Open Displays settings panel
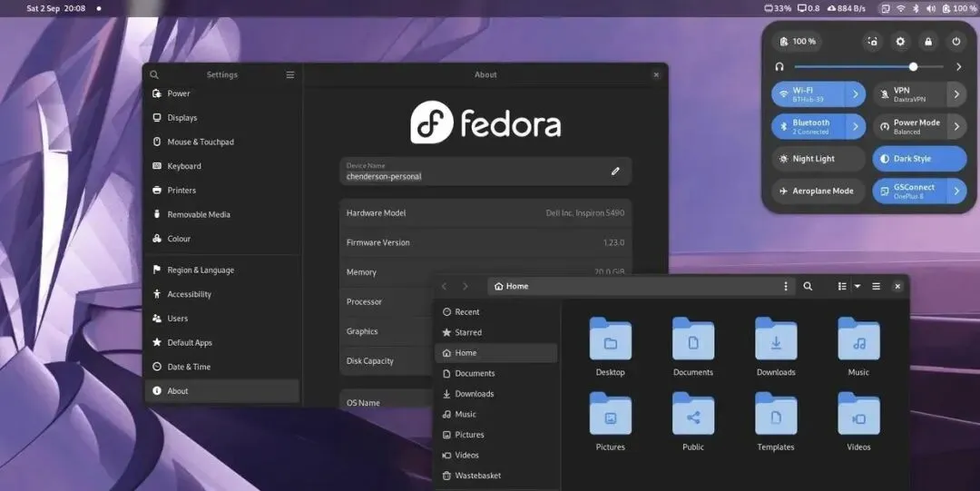 pos(222,118)
